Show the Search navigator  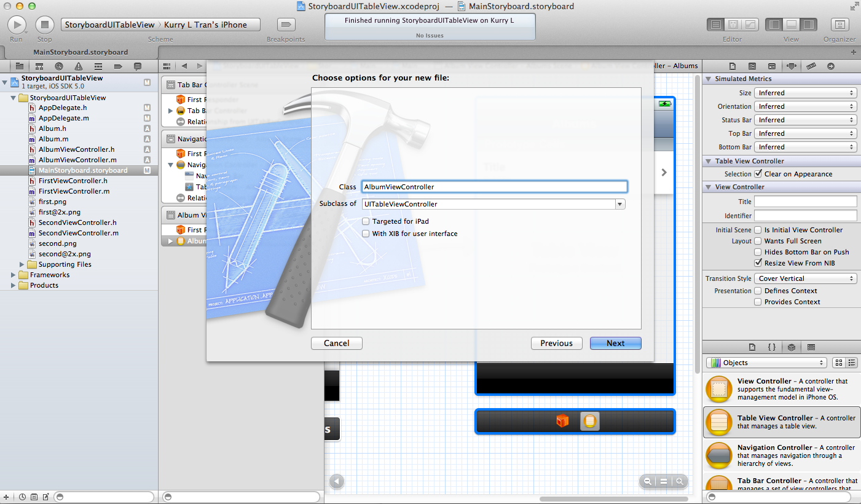[x=59, y=66]
